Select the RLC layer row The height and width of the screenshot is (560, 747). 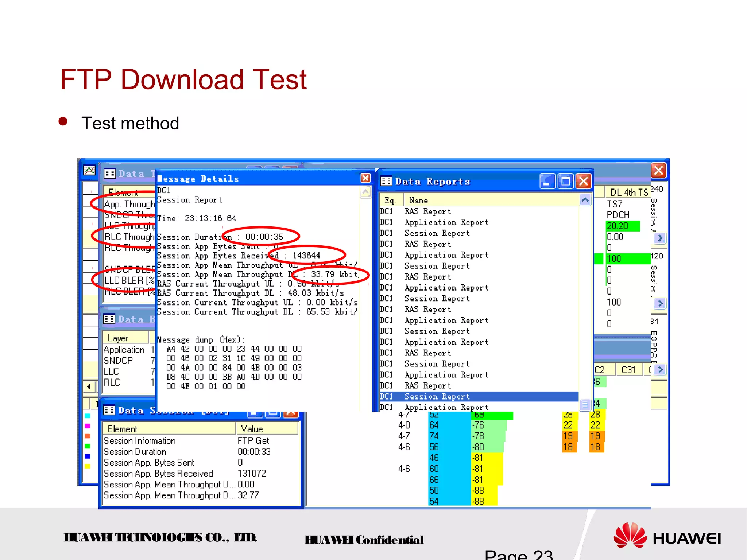coord(129,382)
